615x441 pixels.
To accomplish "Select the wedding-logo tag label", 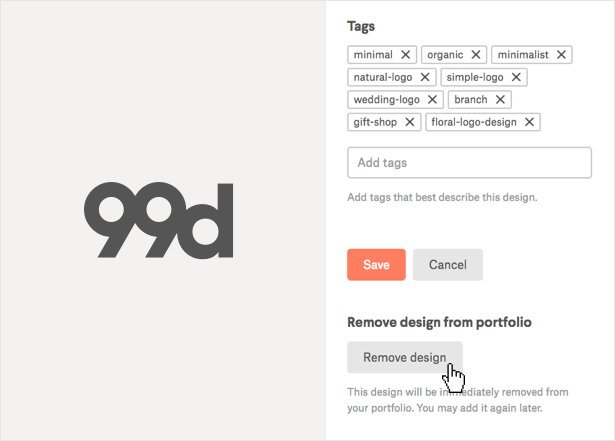I will pos(386,100).
